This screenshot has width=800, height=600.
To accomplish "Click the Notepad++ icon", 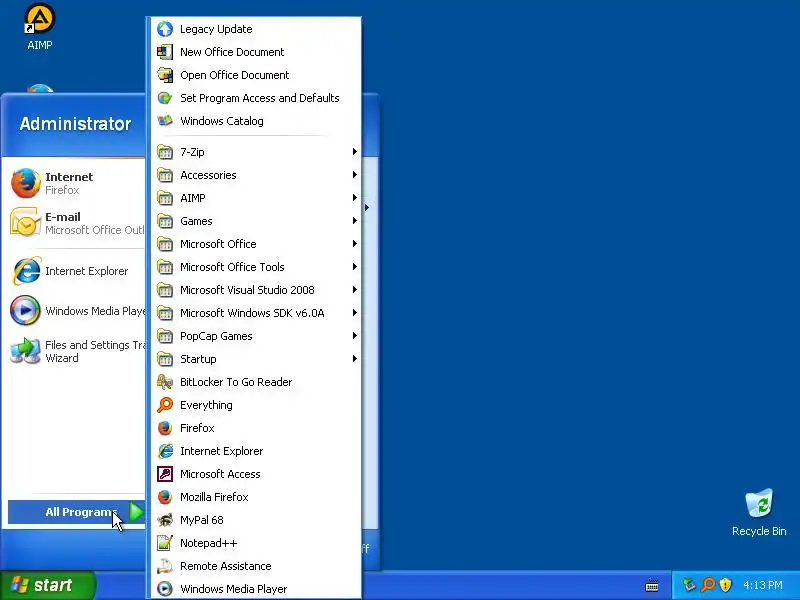I will pyautogui.click(x=165, y=543).
